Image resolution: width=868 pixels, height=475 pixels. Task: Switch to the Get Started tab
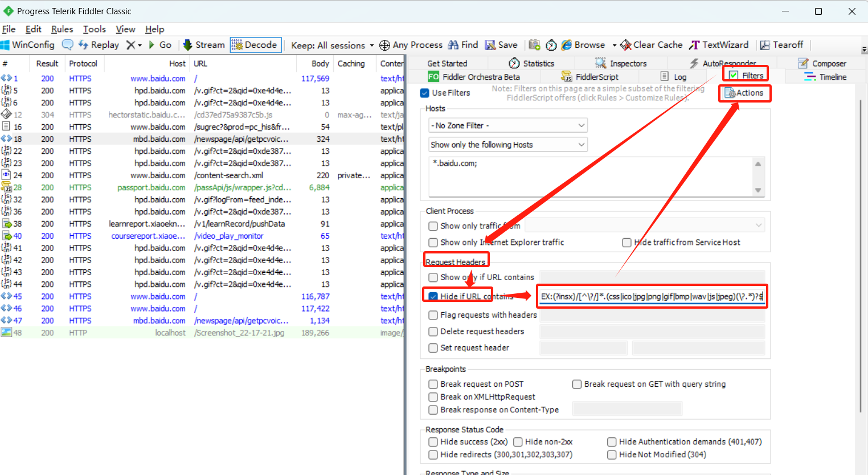pos(447,64)
